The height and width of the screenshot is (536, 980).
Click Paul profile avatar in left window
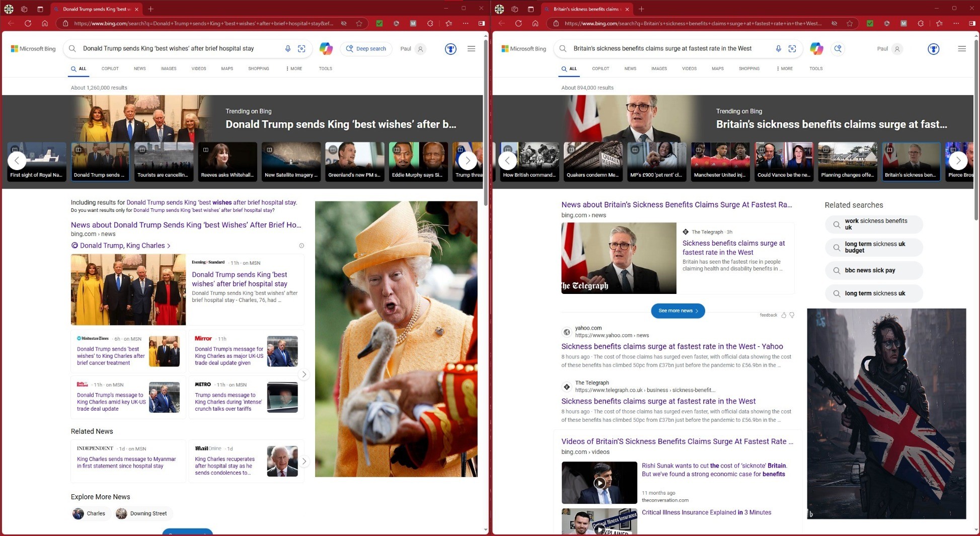point(421,49)
